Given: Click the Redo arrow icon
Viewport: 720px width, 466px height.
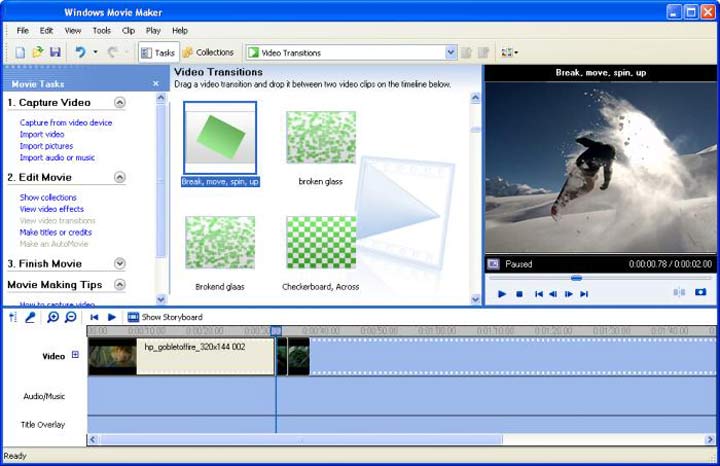Looking at the screenshot, I should pos(112,52).
